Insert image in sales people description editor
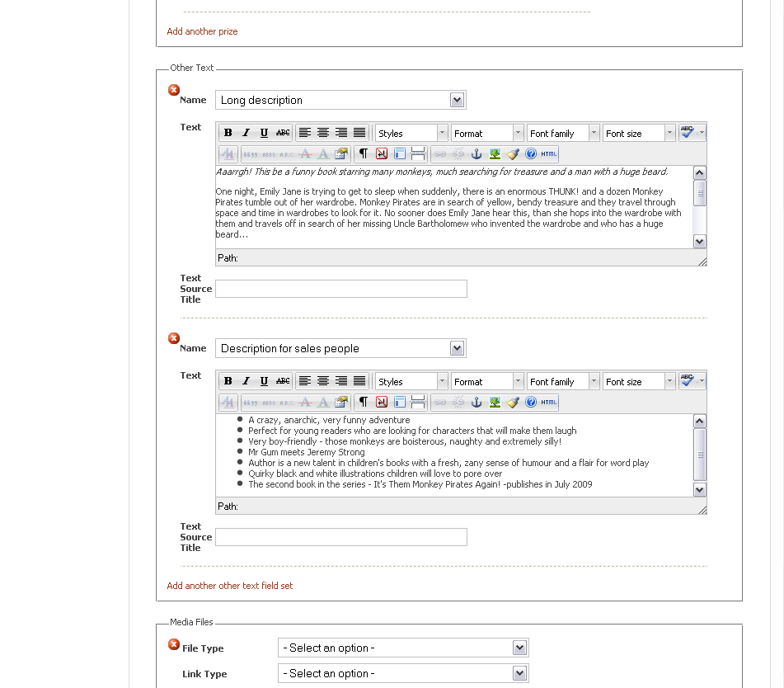The image size is (784, 688). (495, 402)
